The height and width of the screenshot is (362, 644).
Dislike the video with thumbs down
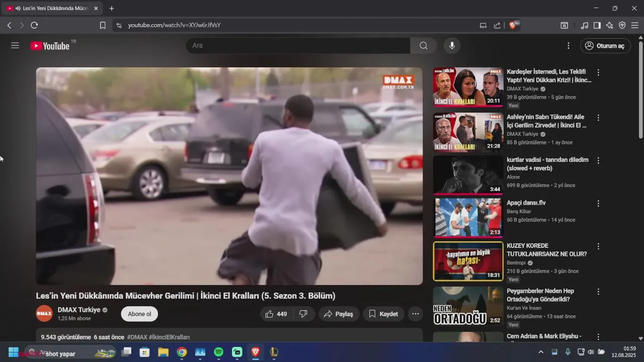click(x=304, y=314)
